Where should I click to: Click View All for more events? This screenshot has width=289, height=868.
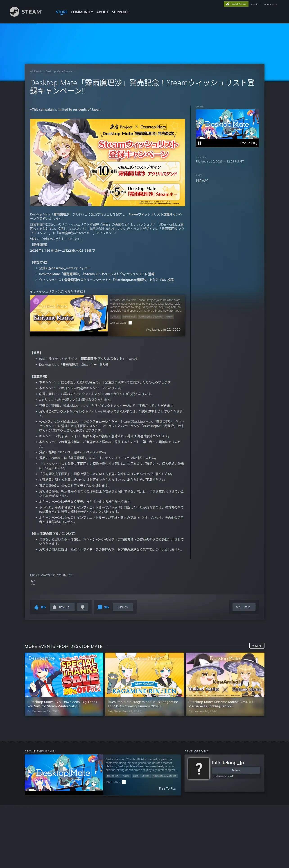click(x=257, y=646)
